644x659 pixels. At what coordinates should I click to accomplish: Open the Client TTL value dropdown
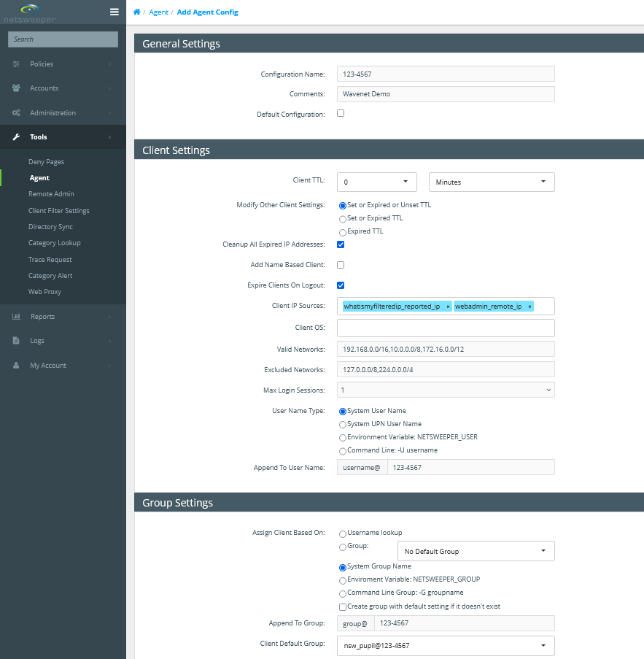click(376, 182)
